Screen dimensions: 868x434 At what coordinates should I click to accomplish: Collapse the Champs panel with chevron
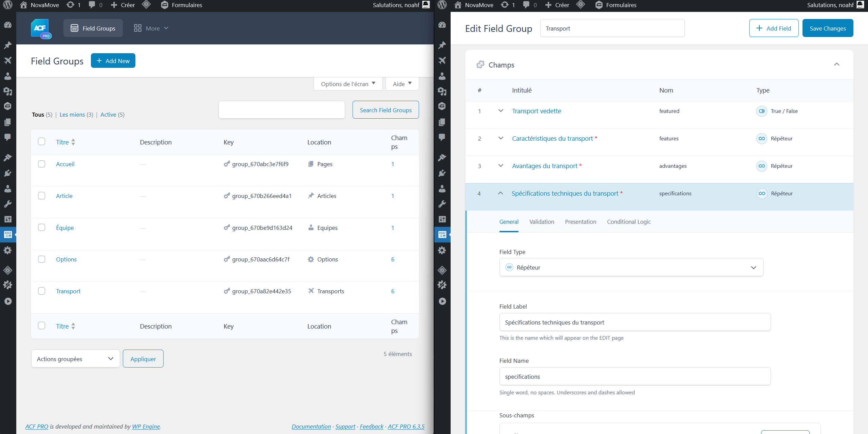pyautogui.click(x=836, y=64)
